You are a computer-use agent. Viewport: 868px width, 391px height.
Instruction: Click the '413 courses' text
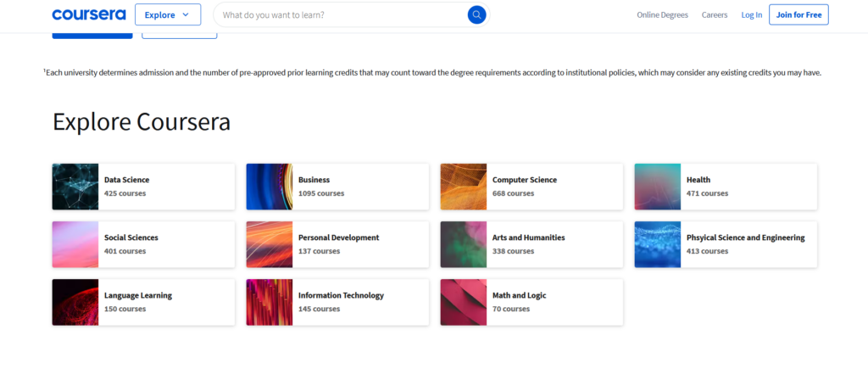(x=708, y=251)
